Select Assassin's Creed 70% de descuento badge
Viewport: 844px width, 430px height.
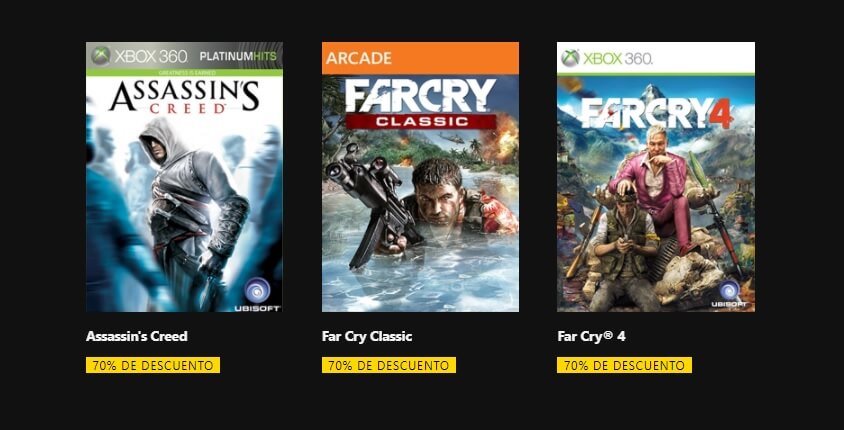tap(153, 365)
